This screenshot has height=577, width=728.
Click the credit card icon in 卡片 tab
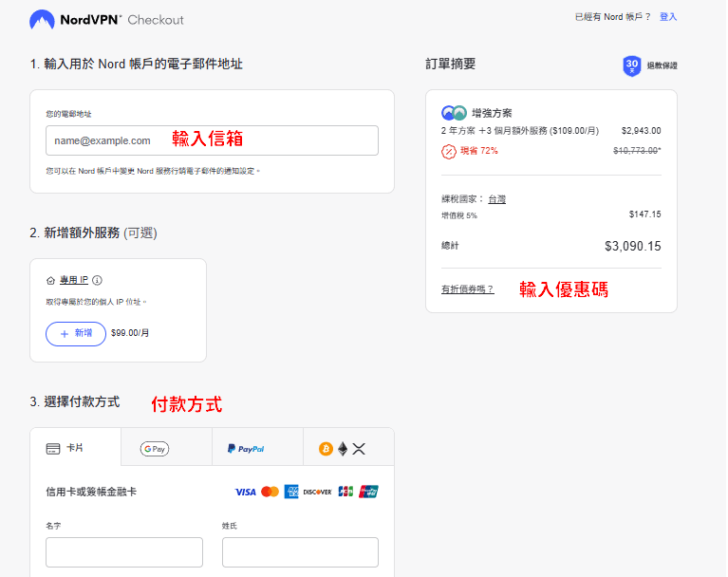pos(53,449)
